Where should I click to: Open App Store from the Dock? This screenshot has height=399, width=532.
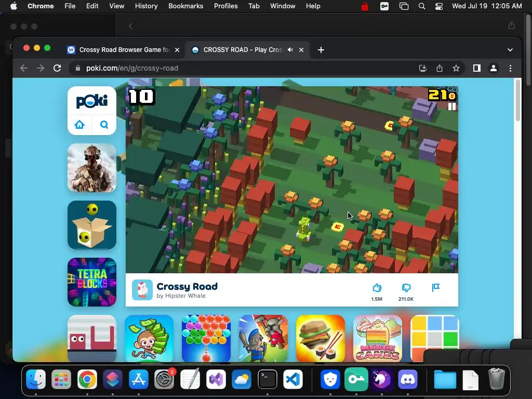click(139, 379)
